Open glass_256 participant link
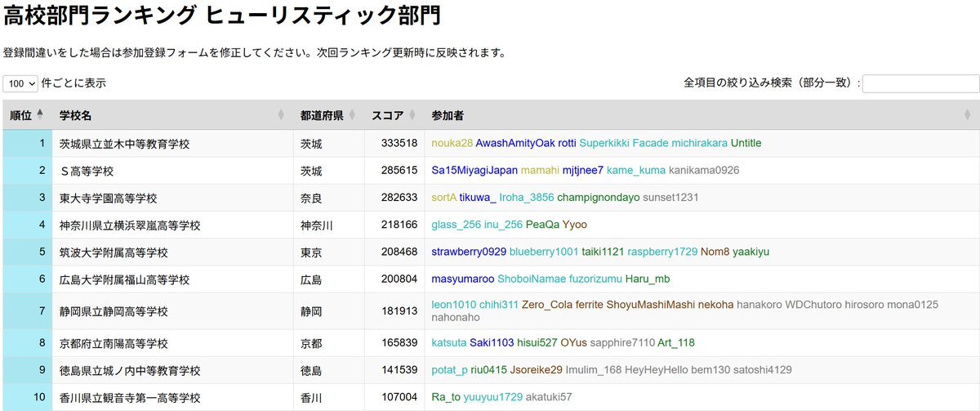 point(456,225)
